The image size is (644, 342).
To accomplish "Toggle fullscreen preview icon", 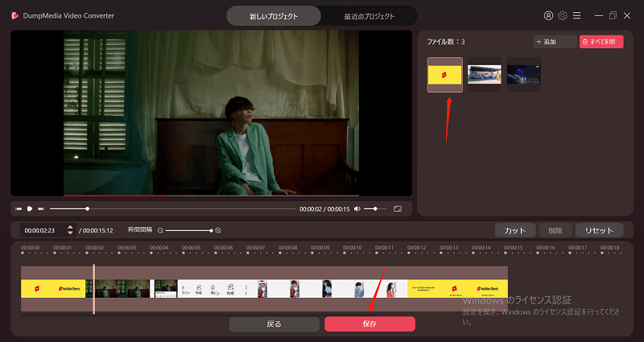I will (397, 209).
